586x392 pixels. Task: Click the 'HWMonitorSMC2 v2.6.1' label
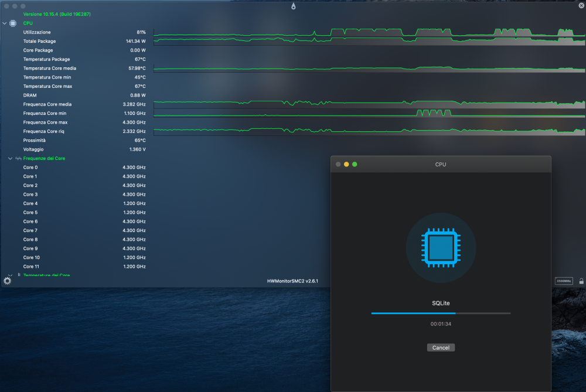[x=292, y=281]
